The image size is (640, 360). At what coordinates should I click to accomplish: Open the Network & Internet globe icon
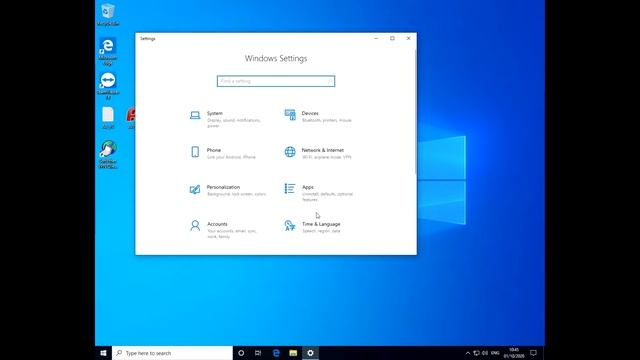[290, 152]
